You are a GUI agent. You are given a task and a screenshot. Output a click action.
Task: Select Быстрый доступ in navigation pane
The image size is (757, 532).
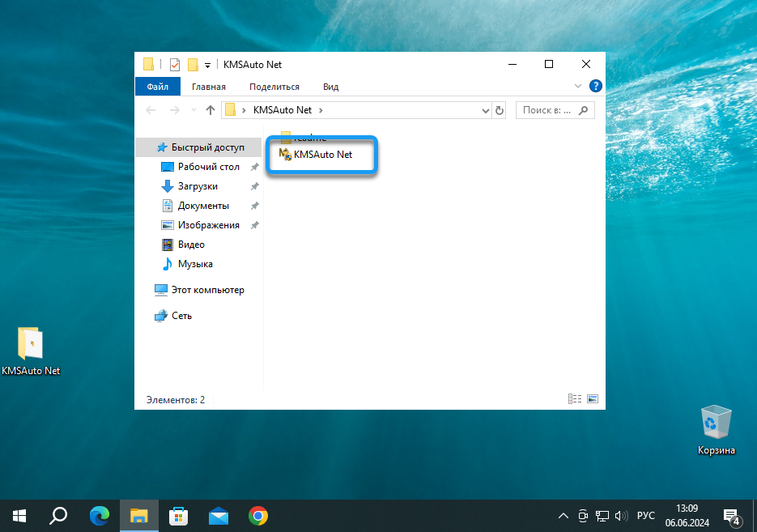[199, 147]
